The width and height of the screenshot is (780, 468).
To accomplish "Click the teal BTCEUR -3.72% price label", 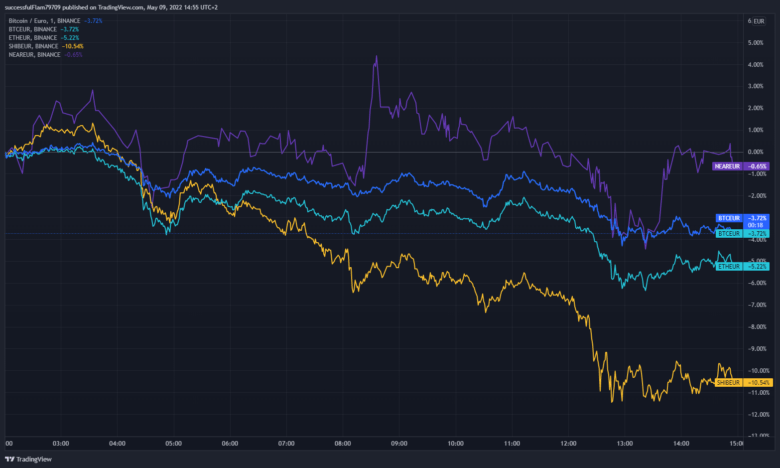I will (742, 233).
